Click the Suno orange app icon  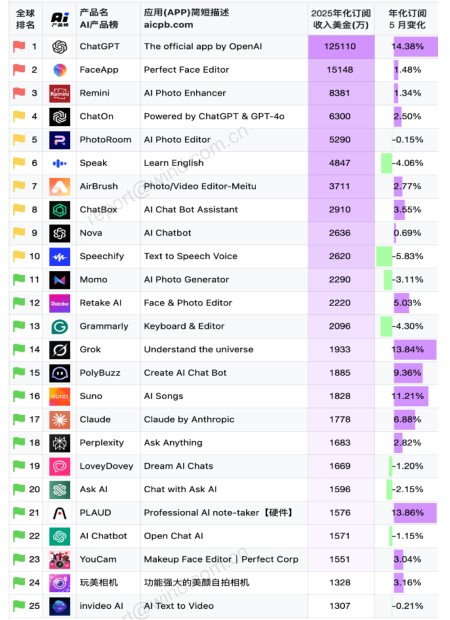pyautogui.click(x=60, y=397)
